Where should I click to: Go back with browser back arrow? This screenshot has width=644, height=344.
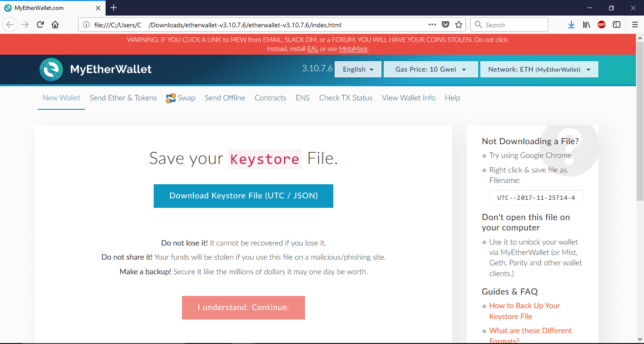click(x=10, y=25)
